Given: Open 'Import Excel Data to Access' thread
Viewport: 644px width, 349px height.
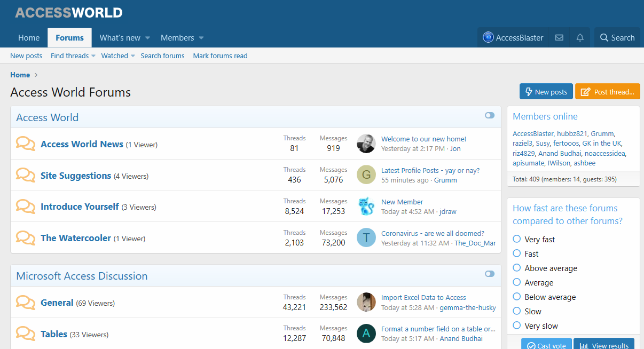Looking at the screenshot, I should 423,297.
